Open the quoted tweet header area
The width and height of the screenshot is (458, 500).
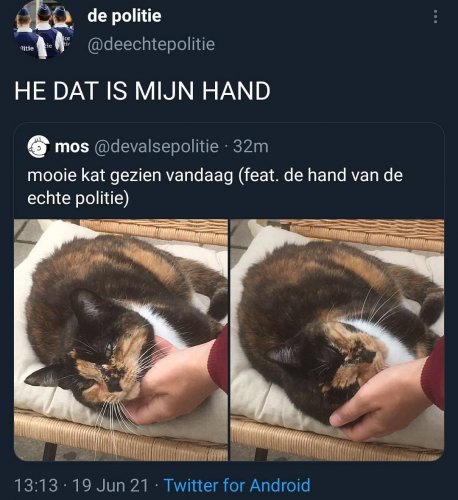[148, 147]
